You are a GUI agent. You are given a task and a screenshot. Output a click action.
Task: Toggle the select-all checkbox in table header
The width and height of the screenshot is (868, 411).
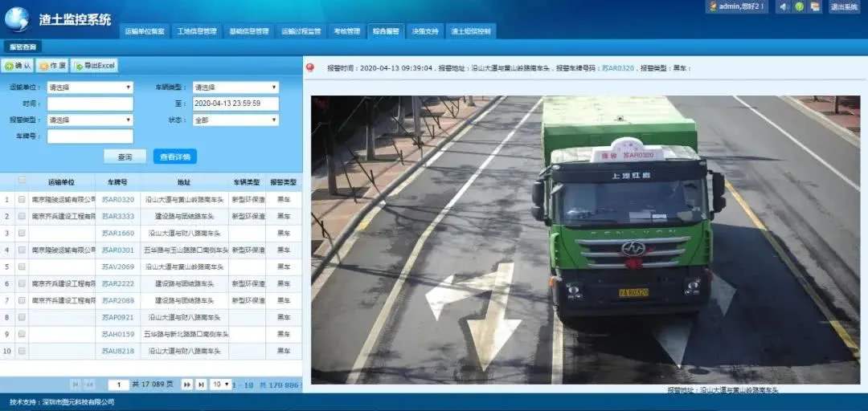22,181
